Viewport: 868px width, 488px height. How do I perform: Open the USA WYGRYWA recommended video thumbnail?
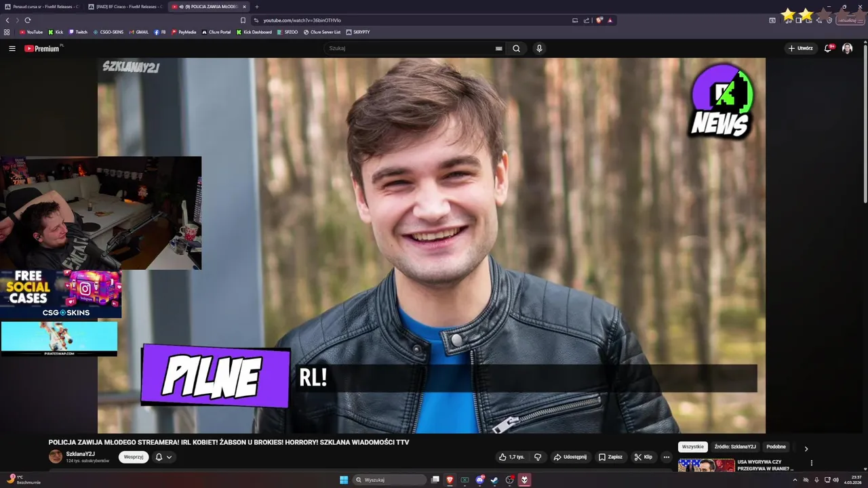[x=706, y=466]
